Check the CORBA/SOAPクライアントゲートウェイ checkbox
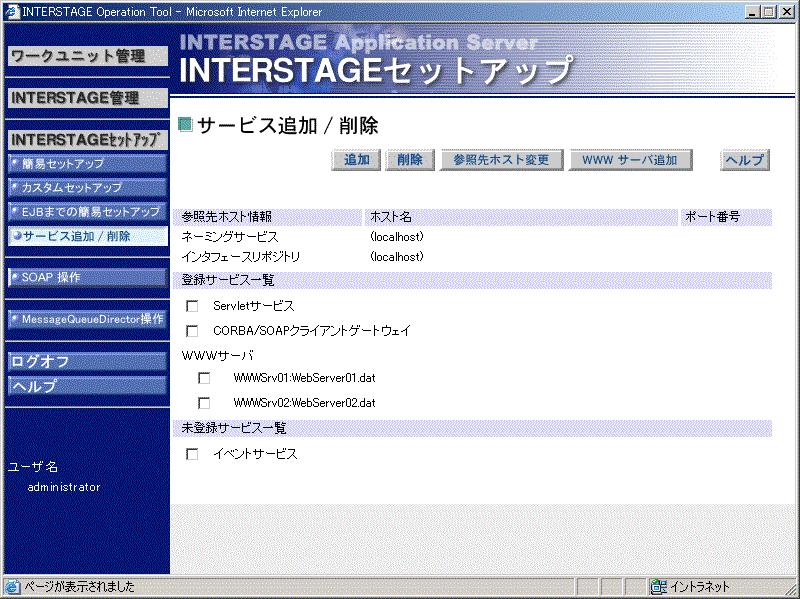The height and width of the screenshot is (599, 800). click(192, 331)
